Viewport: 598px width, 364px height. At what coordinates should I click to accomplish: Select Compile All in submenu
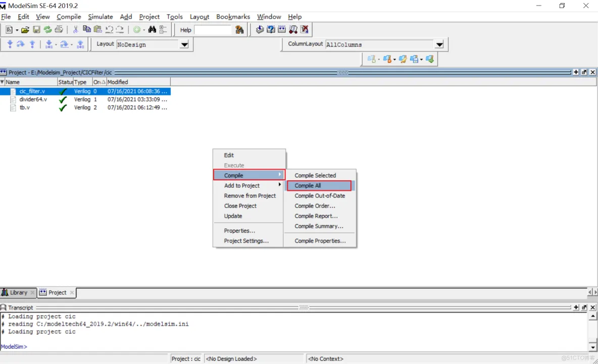pos(320,186)
